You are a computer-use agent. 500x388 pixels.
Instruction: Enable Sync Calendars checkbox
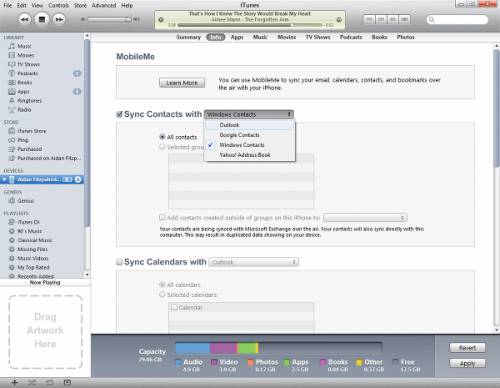(119, 262)
